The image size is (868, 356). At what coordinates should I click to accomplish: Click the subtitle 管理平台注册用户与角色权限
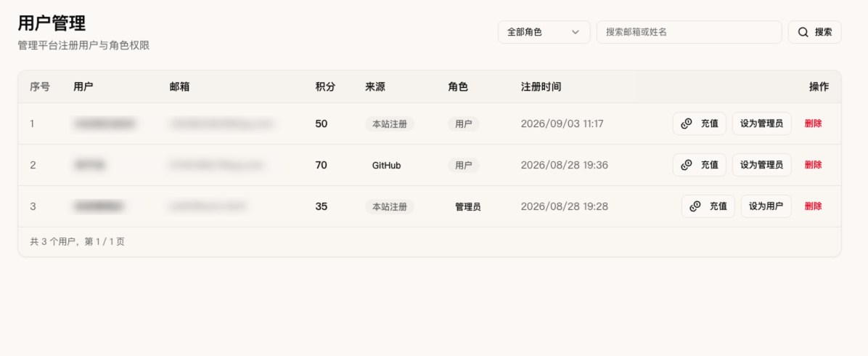83,46
